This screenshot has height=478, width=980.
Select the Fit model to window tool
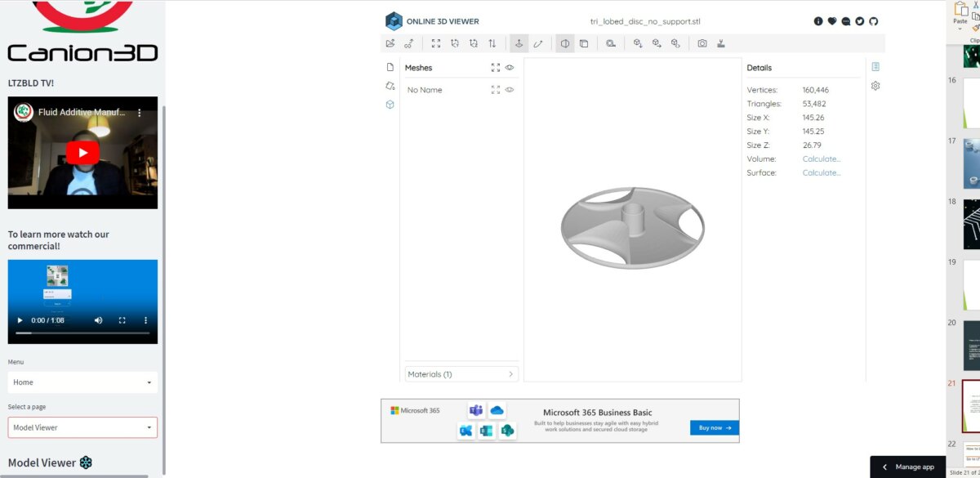click(x=434, y=42)
